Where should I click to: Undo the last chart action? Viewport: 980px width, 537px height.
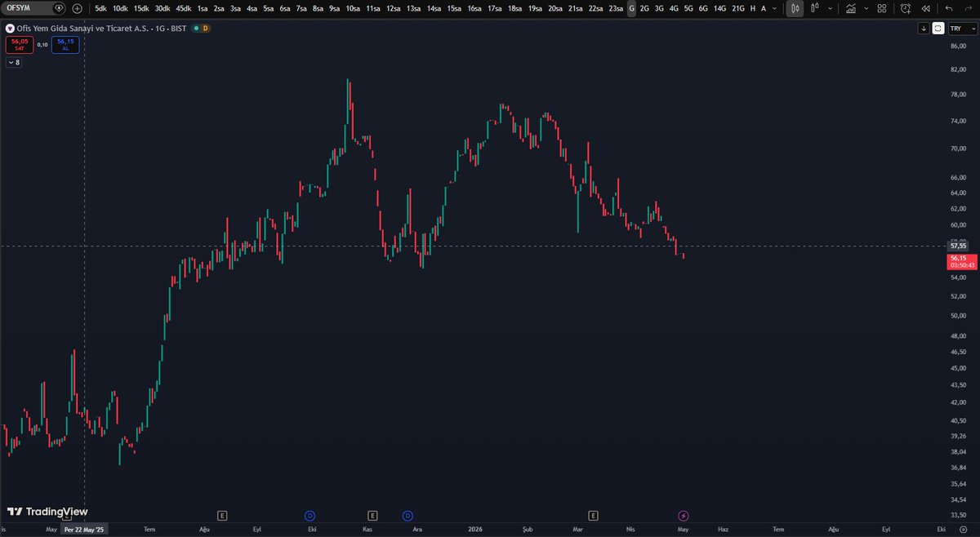coord(949,8)
